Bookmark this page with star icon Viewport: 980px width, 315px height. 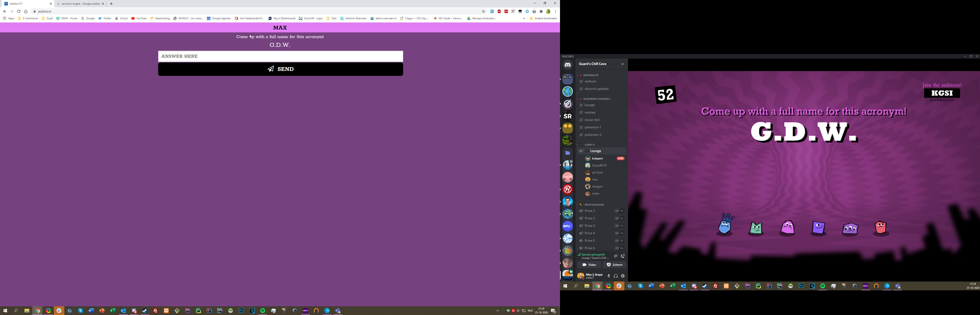[483, 11]
